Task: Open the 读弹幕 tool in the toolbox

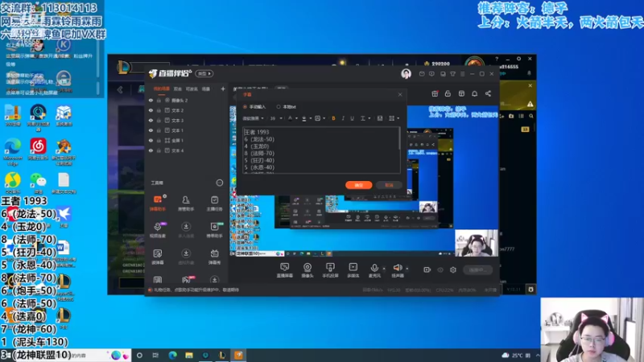Action: coord(157,257)
